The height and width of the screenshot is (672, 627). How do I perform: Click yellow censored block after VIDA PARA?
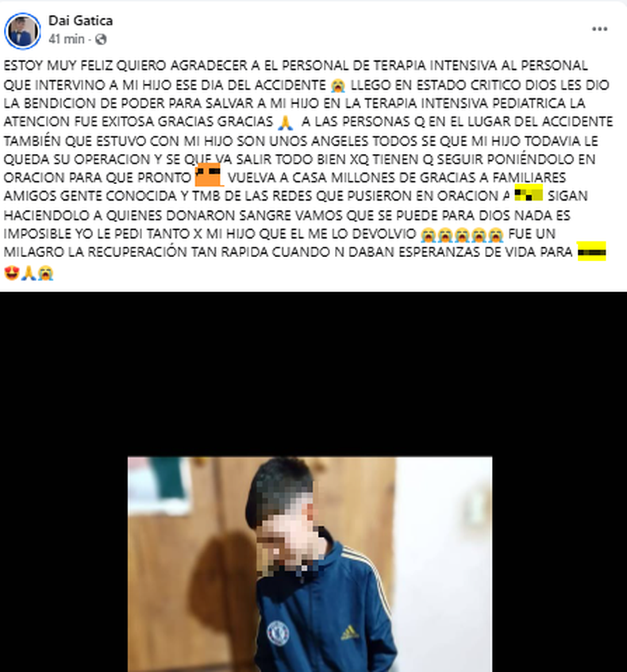tap(592, 252)
